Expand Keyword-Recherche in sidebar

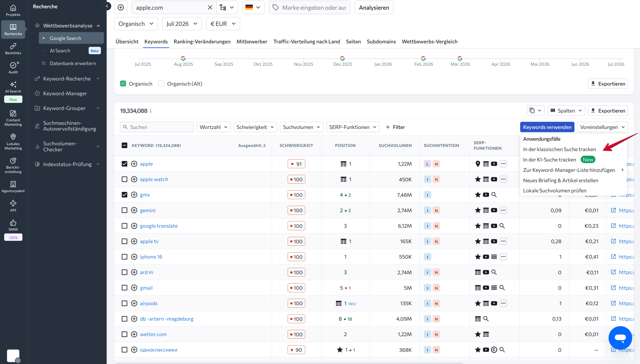click(x=67, y=79)
